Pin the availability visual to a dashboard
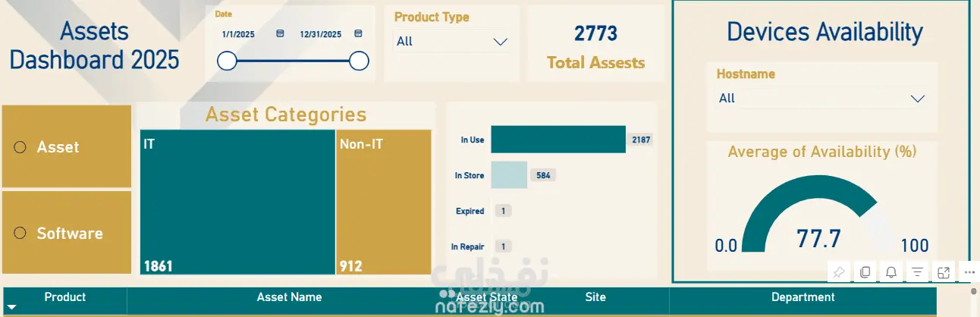This screenshot has height=317, width=980. 838,271
